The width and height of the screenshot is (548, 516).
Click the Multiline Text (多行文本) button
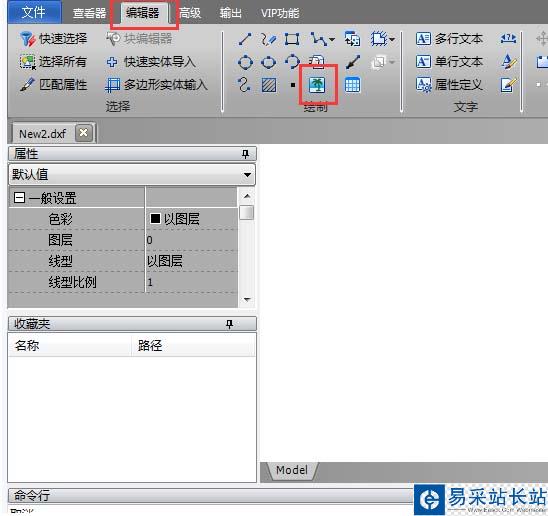point(450,39)
